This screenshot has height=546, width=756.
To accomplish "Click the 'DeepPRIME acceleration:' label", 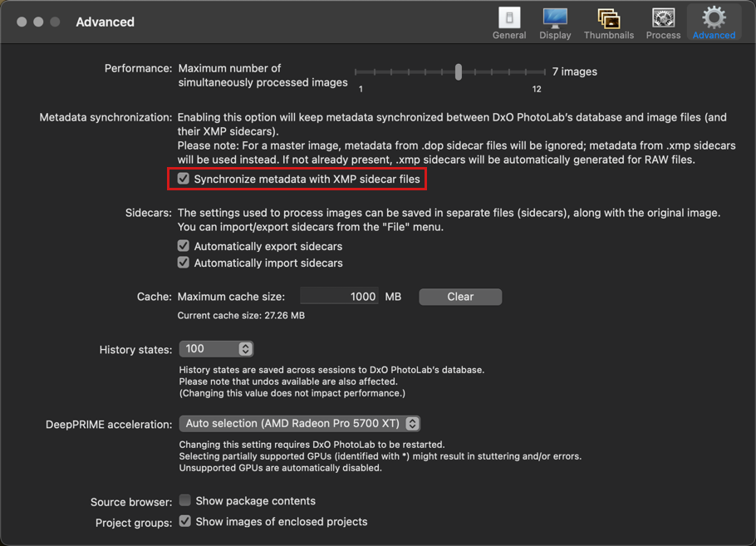I will [109, 425].
